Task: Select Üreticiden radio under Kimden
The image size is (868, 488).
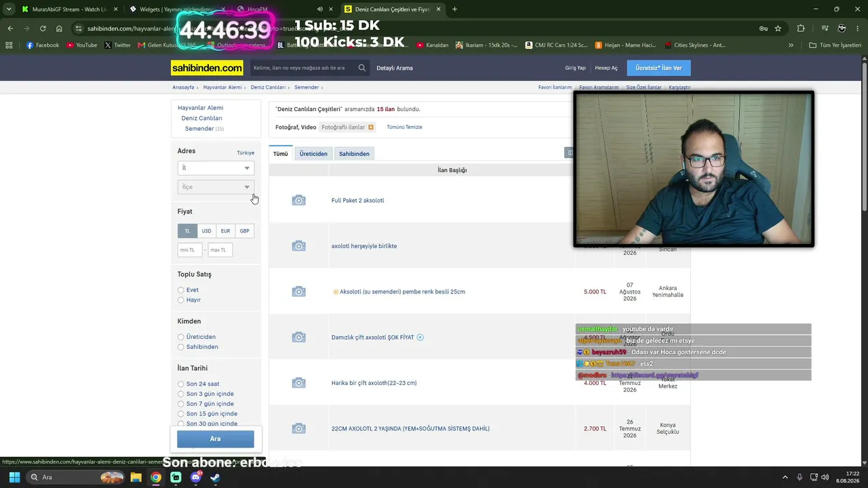Action: coord(180,337)
